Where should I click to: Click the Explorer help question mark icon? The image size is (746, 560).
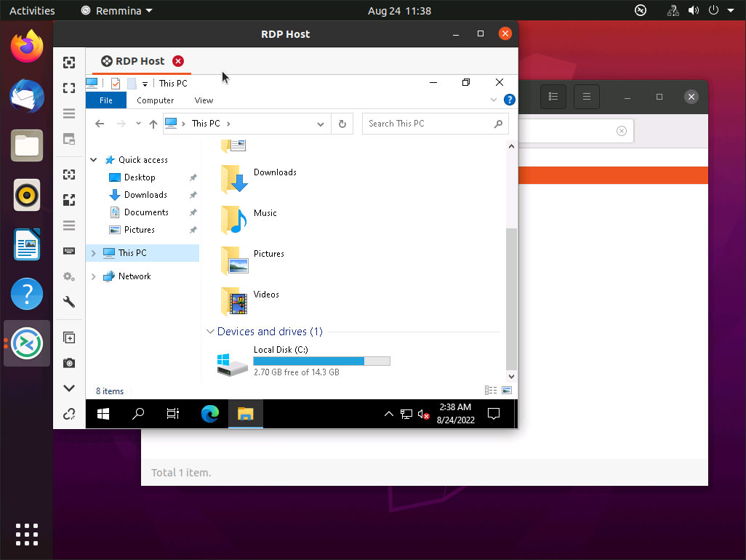coord(509,100)
